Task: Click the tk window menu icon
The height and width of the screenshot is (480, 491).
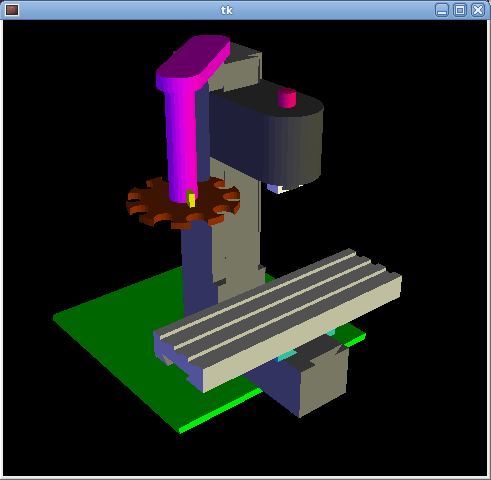Action: [x=12, y=10]
